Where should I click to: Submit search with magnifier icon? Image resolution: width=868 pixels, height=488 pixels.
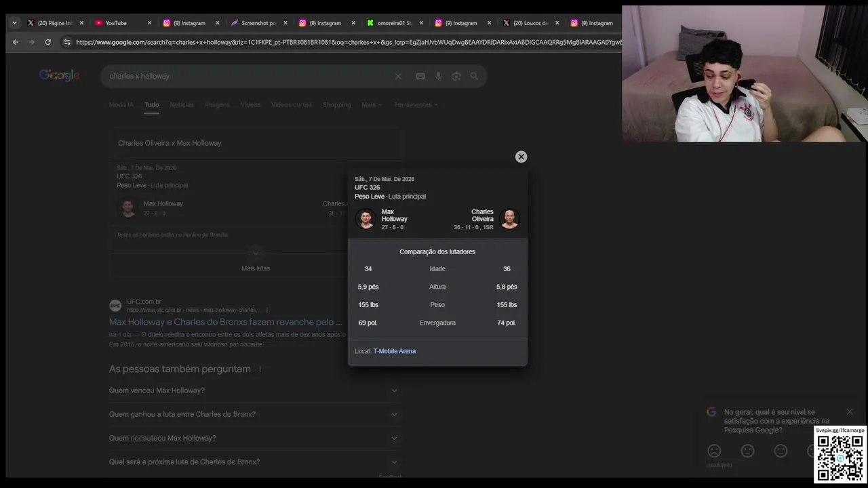[x=474, y=76]
